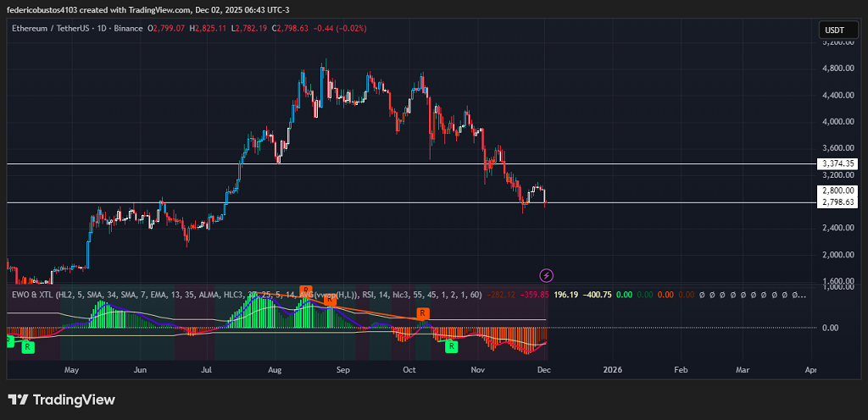Click the 2026 label on time axis
Viewport: 868px width, 420px height.
(612, 370)
